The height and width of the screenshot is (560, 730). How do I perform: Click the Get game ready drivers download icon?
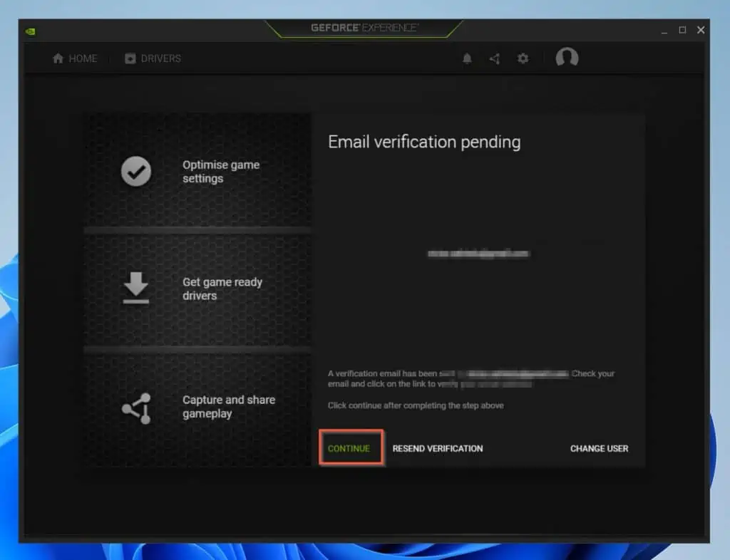pos(135,289)
